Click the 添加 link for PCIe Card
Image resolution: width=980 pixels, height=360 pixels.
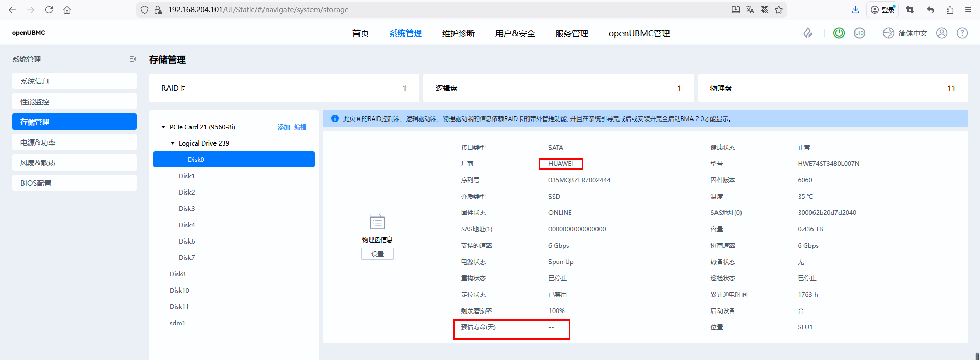pyautogui.click(x=283, y=127)
